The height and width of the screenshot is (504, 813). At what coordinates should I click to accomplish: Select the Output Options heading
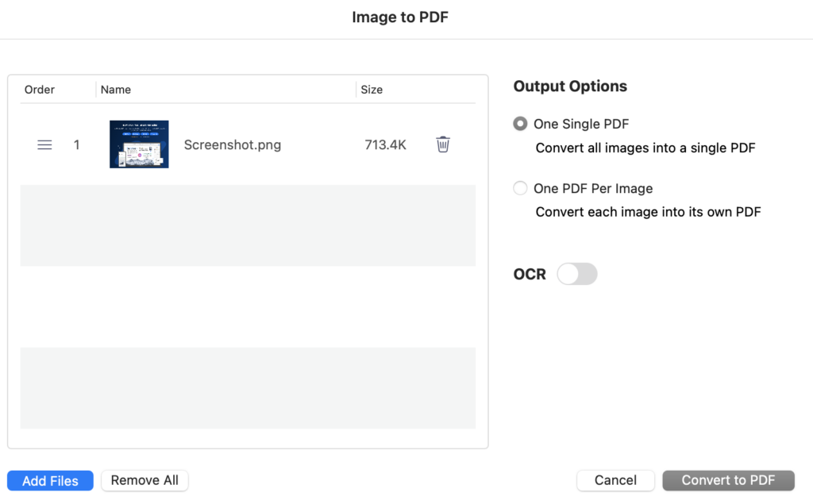[569, 86]
